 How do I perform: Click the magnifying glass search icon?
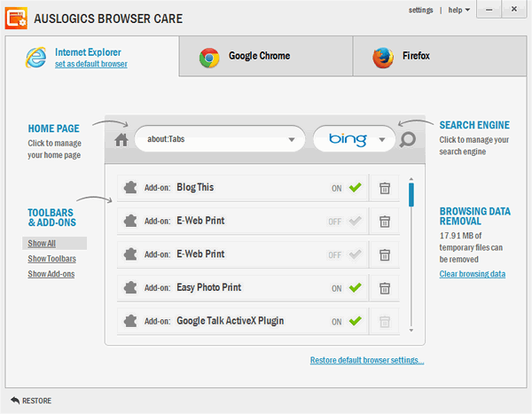point(408,139)
